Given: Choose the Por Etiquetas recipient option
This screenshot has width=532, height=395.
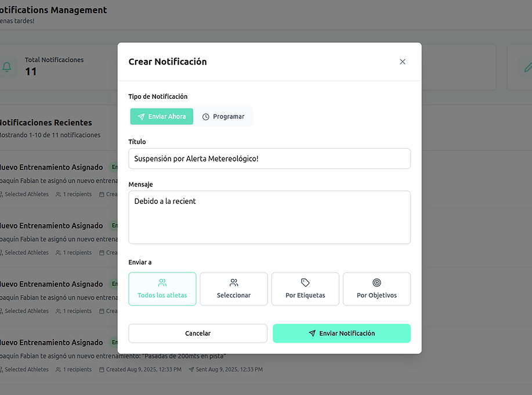Looking at the screenshot, I should pyautogui.click(x=305, y=289).
